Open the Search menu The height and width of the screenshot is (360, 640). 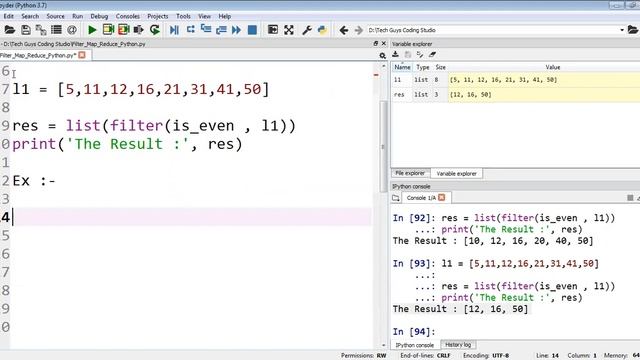click(x=30, y=16)
